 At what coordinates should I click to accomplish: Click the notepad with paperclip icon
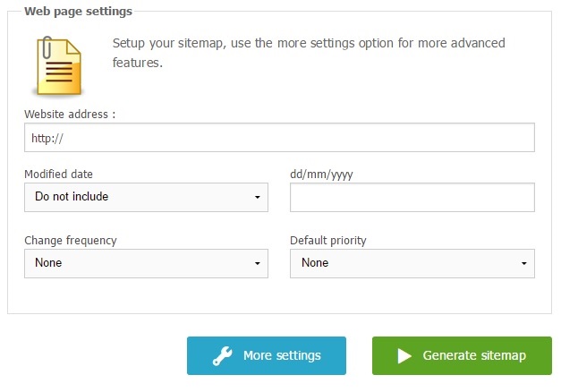[x=57, y=65]
